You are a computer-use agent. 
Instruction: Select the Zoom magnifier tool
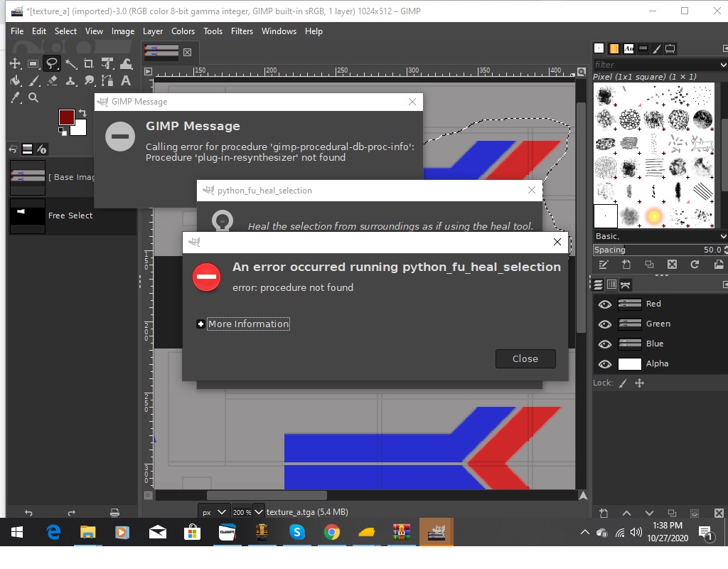point(33,97)
